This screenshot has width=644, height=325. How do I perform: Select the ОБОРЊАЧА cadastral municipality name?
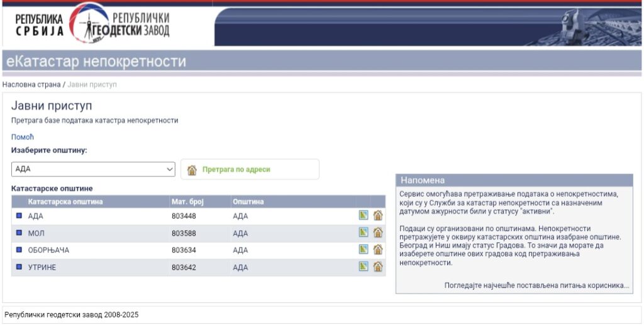[48, 250]
